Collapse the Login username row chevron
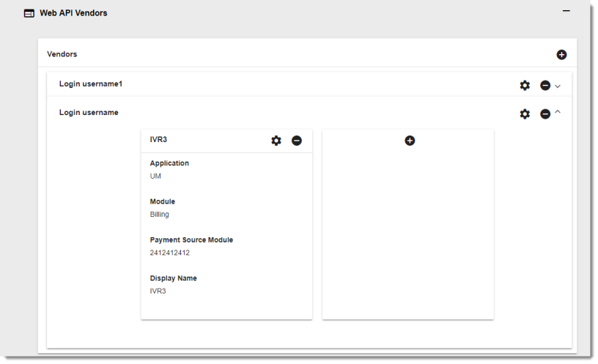Image resolution: width=598 pixels, height=364 pixels. pos(558,112)
